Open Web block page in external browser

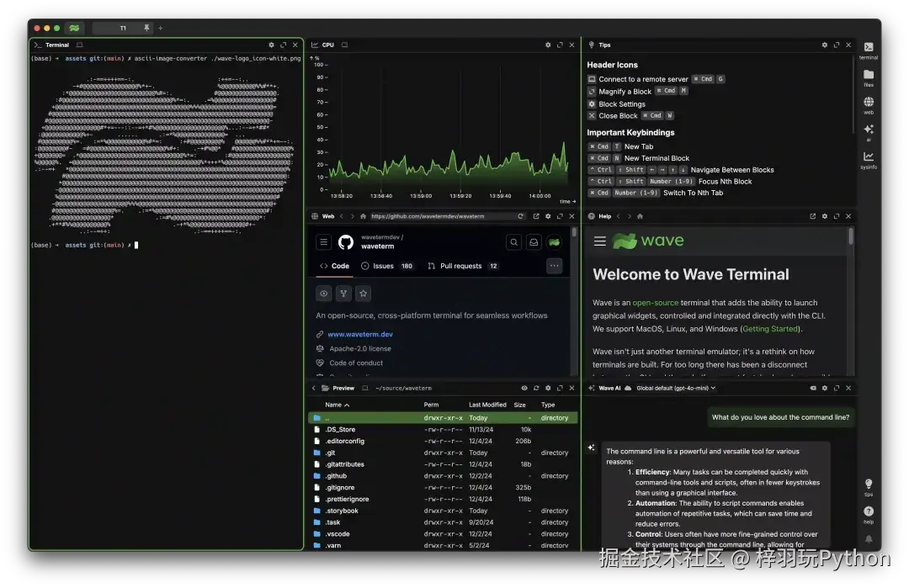coord(536,216)
